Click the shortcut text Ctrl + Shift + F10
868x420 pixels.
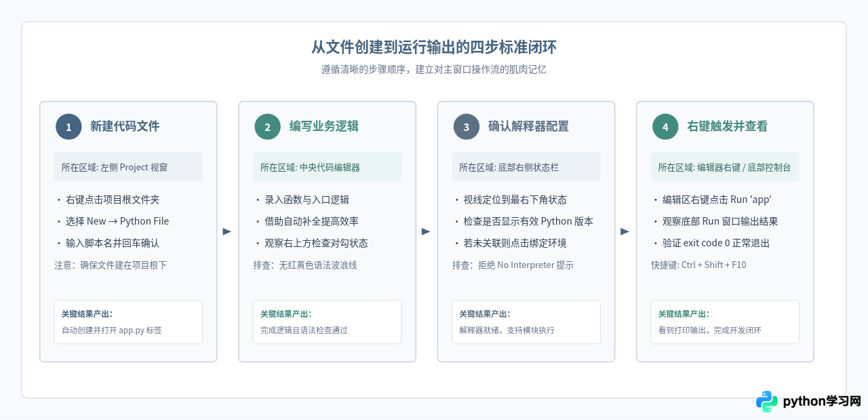click(x=714, y=265)
